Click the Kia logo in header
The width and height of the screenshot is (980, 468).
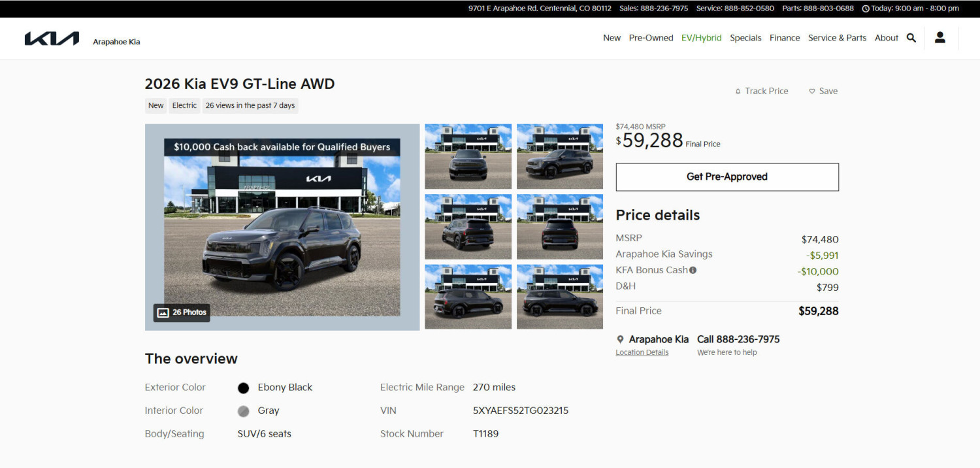click(52, 39)
